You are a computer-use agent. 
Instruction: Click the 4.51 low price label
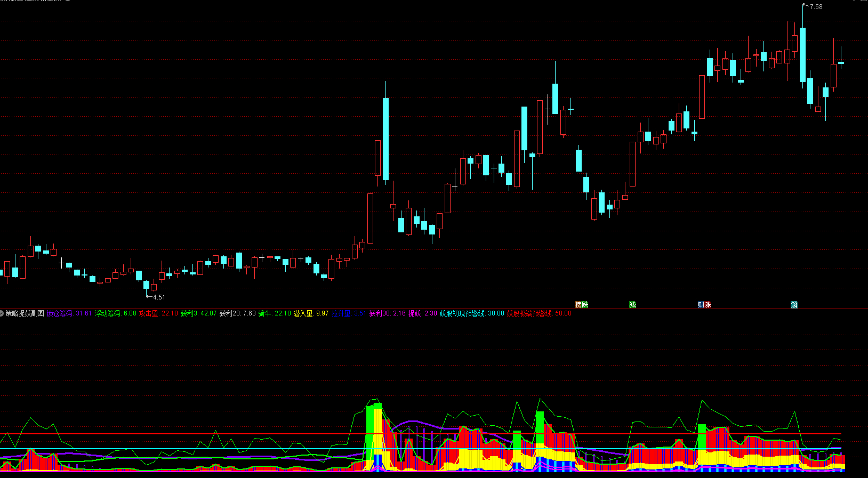(x=159, y=297)
